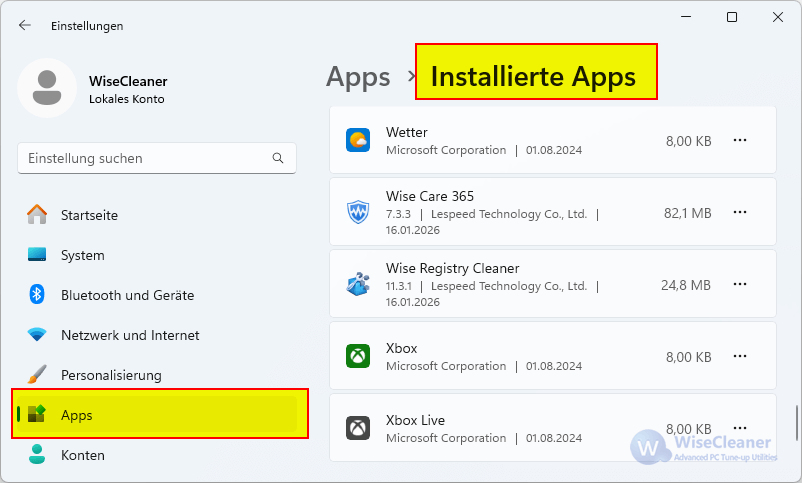Click the System monitor icon

point(37,254)
